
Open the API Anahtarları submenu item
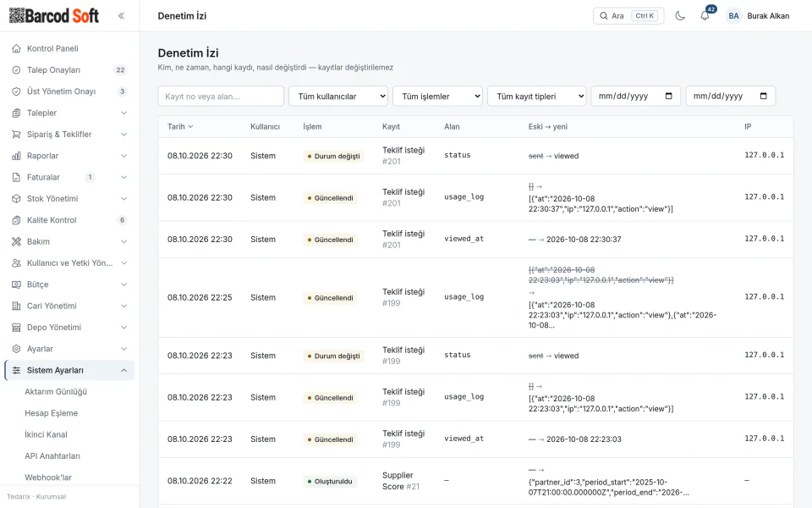point(52,456)
